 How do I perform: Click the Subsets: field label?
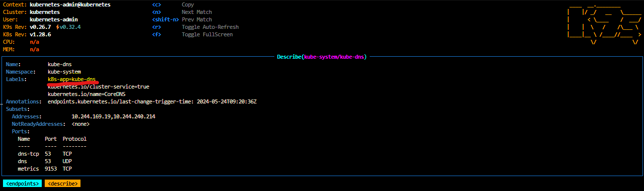coord(18,109)
